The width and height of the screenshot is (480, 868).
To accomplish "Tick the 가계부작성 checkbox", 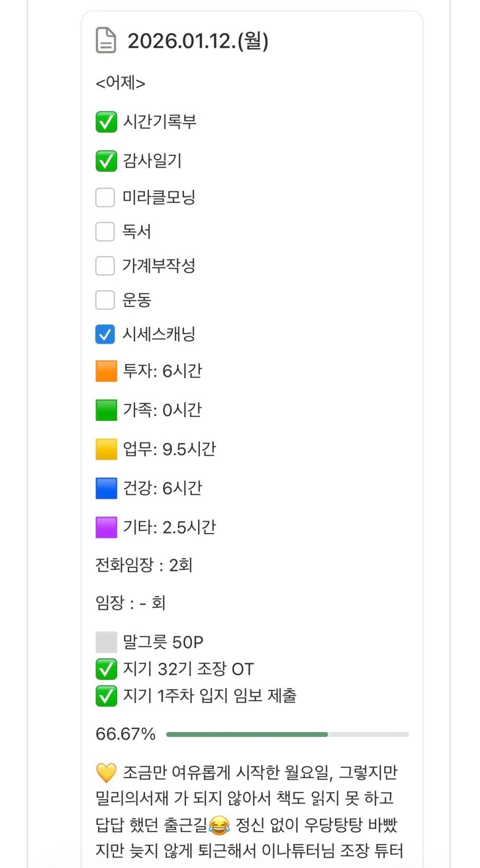I will tap(105, 266).
